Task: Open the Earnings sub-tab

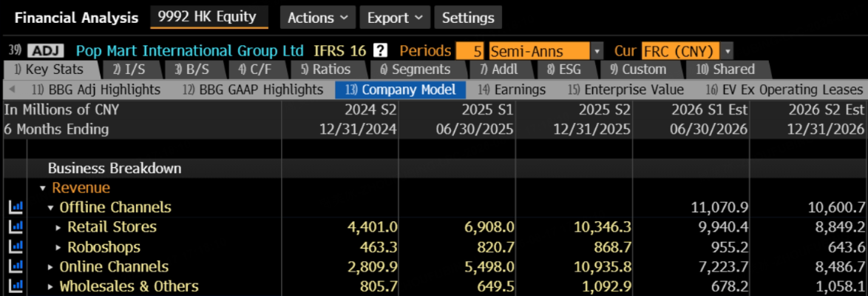Action: click(x=512, y=90)
